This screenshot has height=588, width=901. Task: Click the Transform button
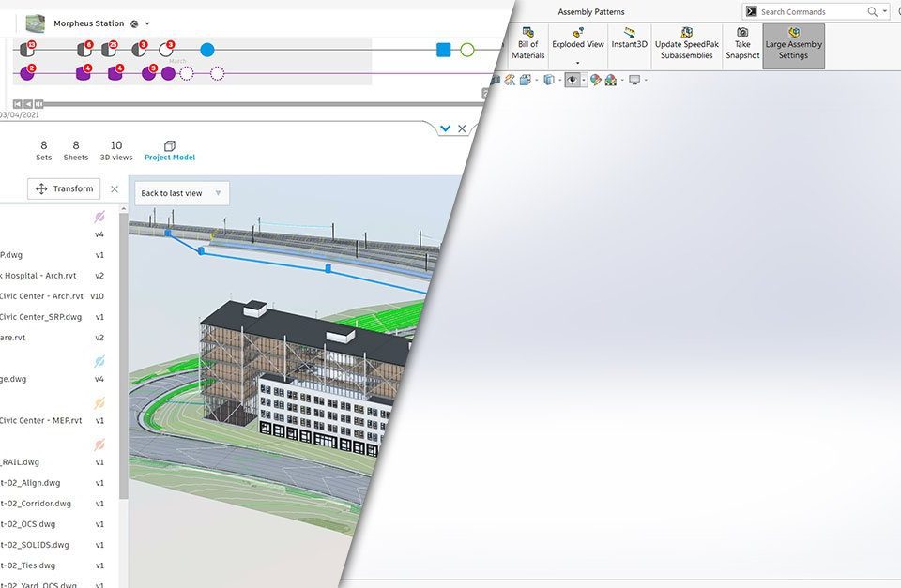click(63, 188)
